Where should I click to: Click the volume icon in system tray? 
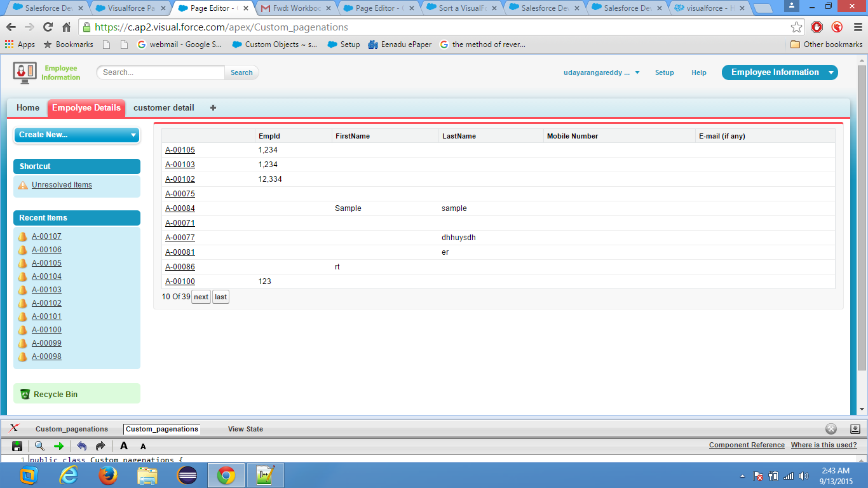[x=804, y=475]
